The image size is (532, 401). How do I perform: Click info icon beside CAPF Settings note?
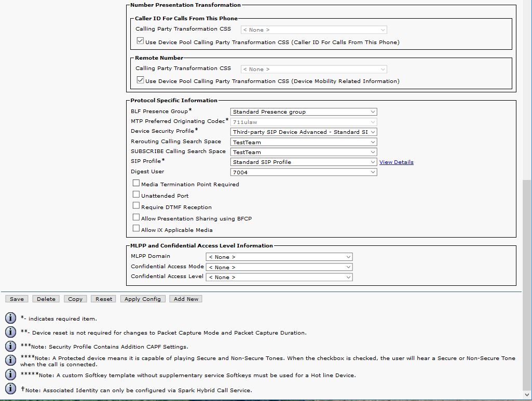(10, 346)
